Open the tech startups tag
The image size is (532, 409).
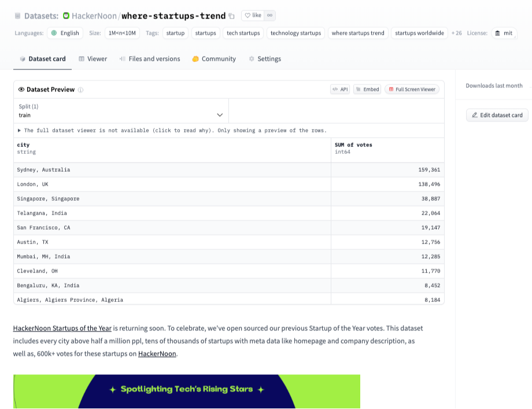[243, 33]
